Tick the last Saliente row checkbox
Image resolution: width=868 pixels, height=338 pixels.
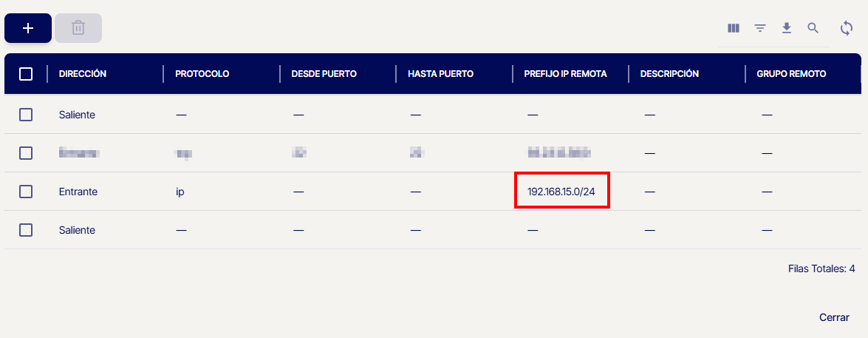[26, 230]
